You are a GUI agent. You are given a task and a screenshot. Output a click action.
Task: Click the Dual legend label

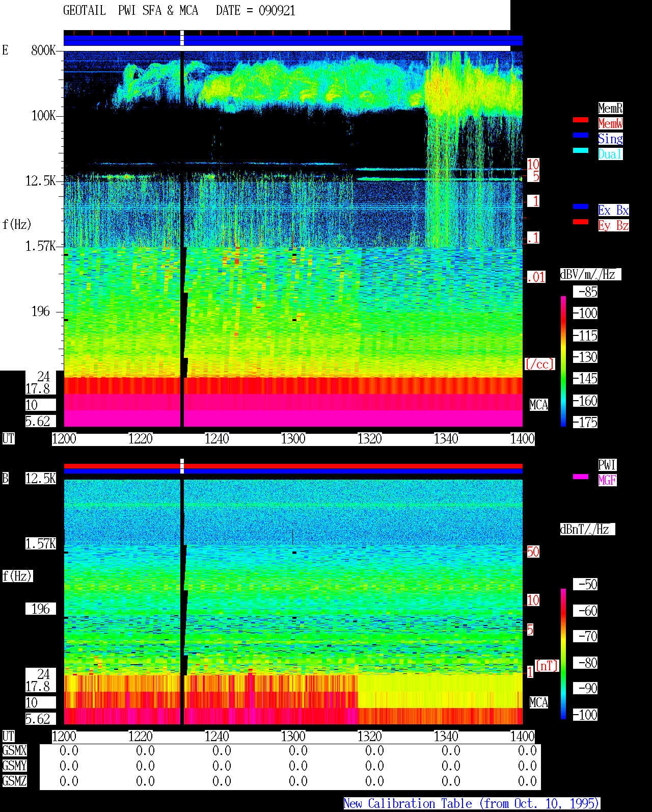[x=610, y=154]
